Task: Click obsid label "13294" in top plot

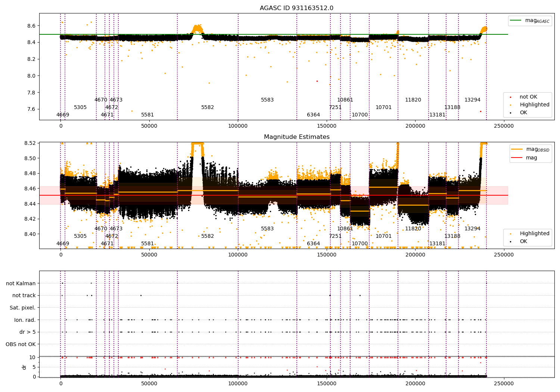Action: (x=473, y=100)
